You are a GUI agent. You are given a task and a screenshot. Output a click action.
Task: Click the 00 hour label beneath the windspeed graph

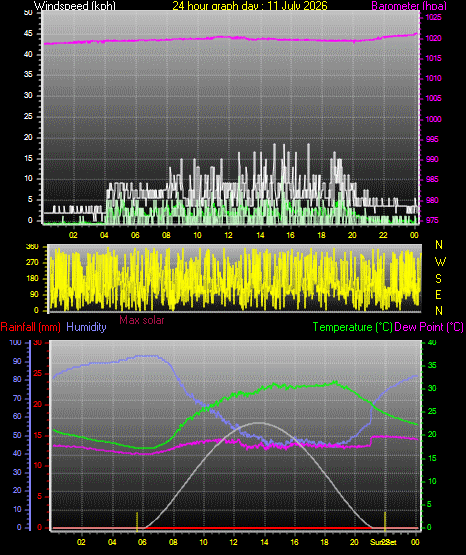point(414,235)
